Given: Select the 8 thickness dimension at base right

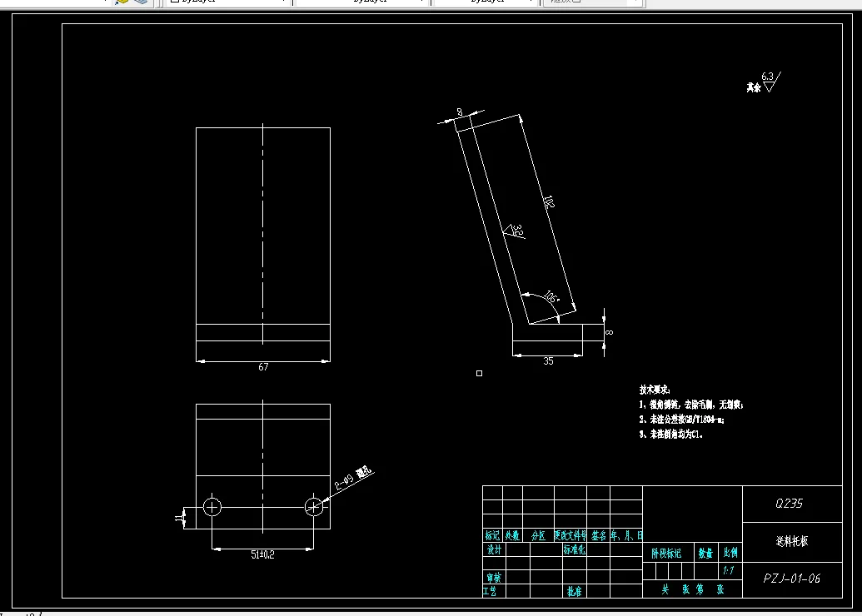Looking at the screenshot, I should (x=609, y=332).
